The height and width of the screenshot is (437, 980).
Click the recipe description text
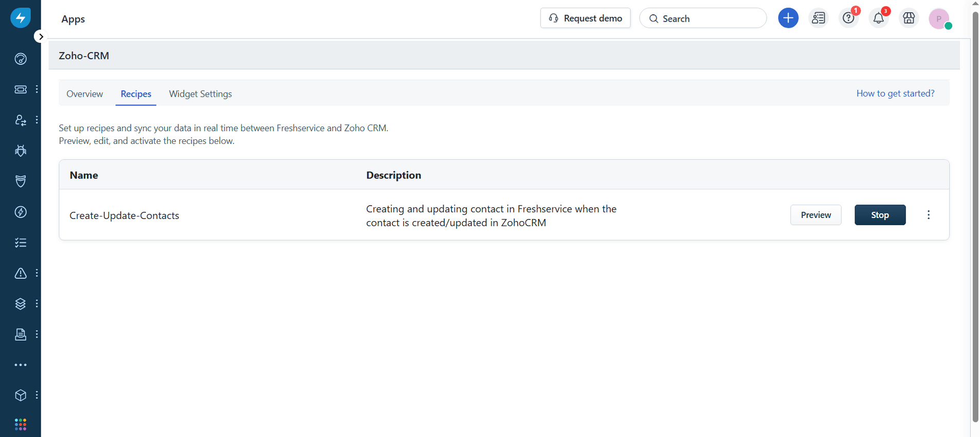click(491, 215)
